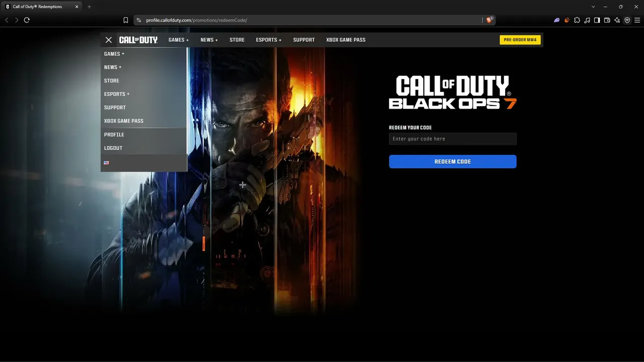Select the US flag region selector
This screenshot has width=644, height=362.
point(106,163)
